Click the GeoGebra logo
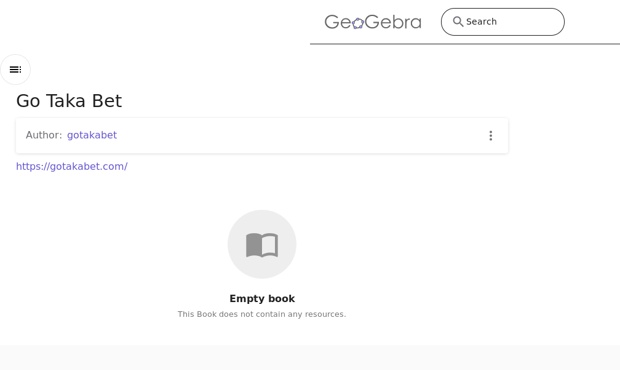This screenshot has height=370, width=620. click(x=373, y=22)
